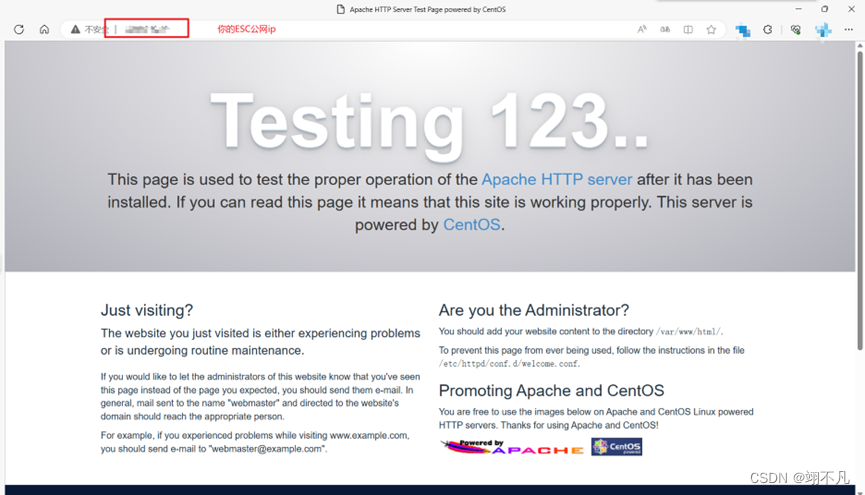Add this page to favorites star
This screenshot has height=495, width=865.
coord(711,29)
